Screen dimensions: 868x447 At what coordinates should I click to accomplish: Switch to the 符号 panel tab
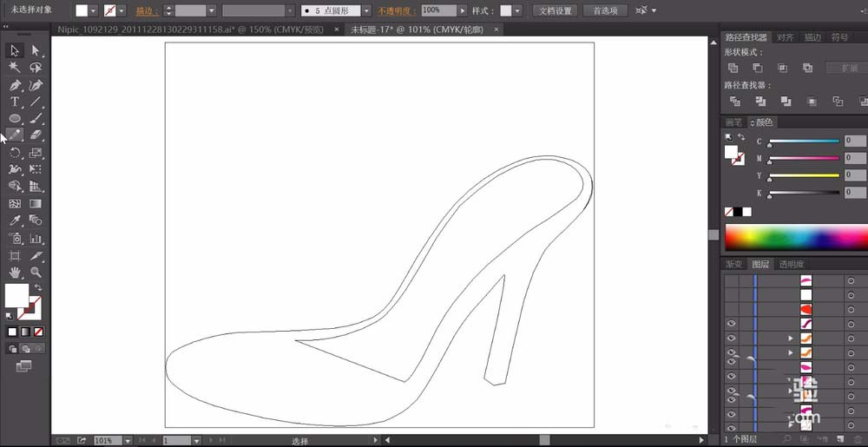coord(839,37)
